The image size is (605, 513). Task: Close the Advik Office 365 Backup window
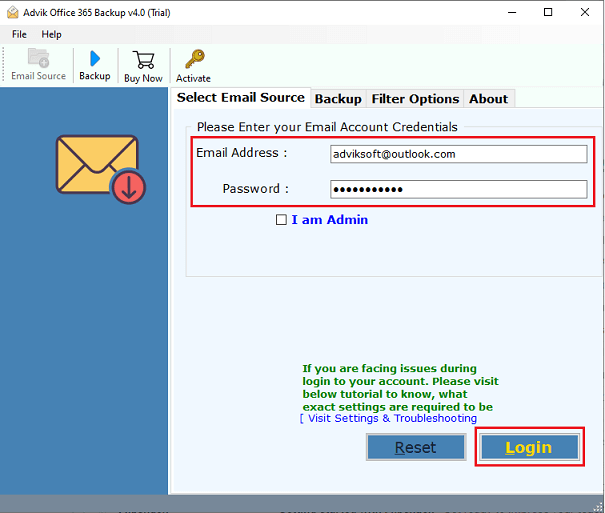tap(585, 12)
